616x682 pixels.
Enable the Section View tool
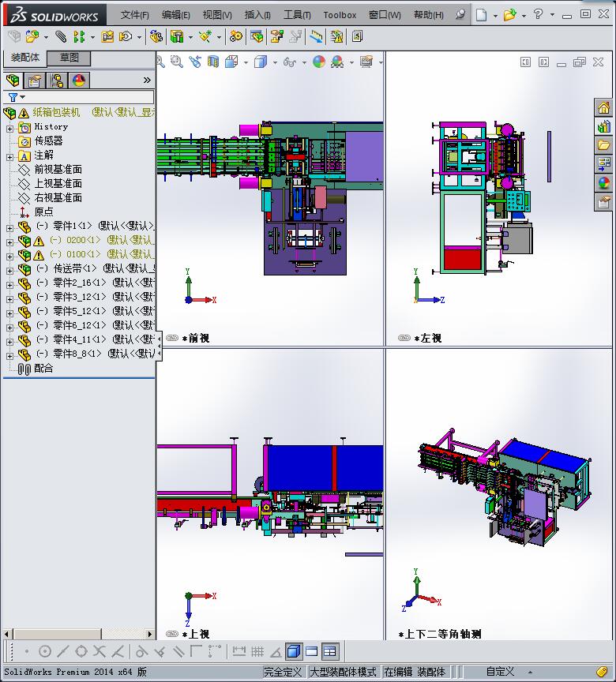[213, 62]
